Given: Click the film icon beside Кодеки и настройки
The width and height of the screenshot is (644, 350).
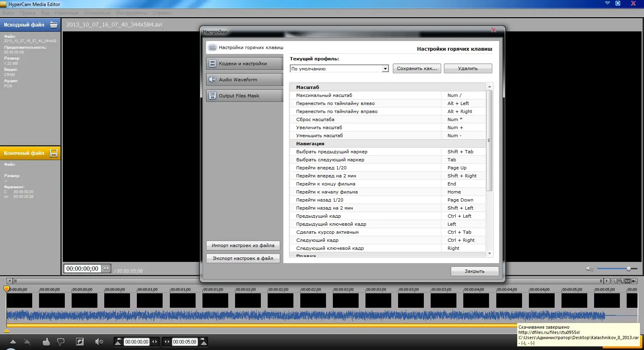Looking at the screenshot, I should 212,64.
